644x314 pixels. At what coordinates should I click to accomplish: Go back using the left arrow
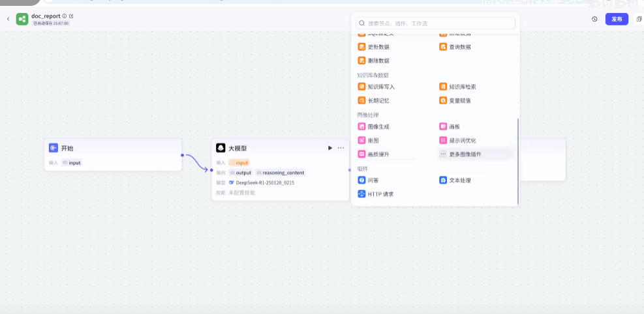point(8,19)
